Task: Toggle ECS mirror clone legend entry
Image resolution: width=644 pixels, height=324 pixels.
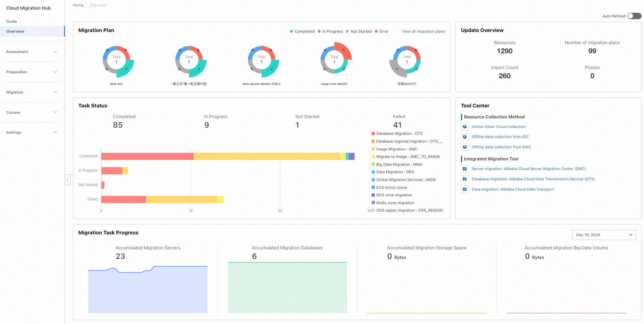Action: [x=389, y=187]
